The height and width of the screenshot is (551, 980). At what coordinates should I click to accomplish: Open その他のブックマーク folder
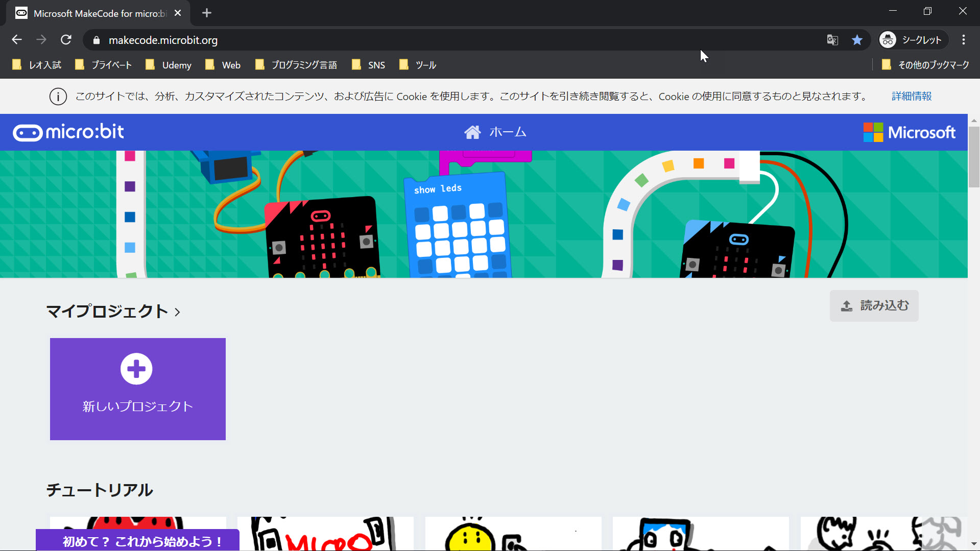(x=925, y=65)
